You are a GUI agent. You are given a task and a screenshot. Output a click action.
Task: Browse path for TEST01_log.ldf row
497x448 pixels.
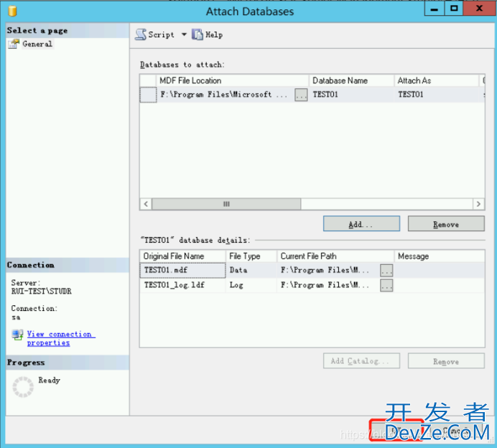click(x=386, y=285)
